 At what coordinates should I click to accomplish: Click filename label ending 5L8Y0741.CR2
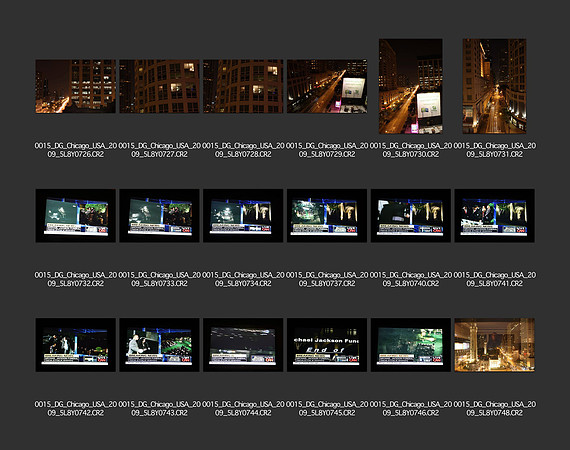494,279
